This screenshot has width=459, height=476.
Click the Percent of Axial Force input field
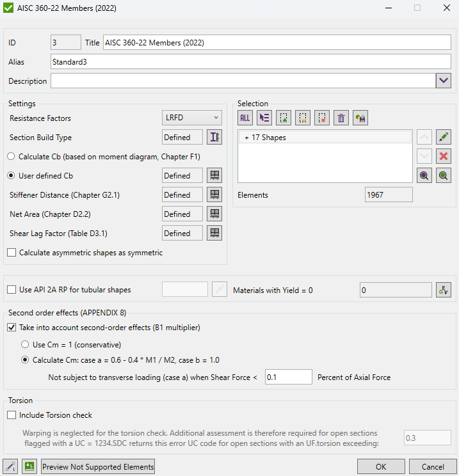coord(288,377)
